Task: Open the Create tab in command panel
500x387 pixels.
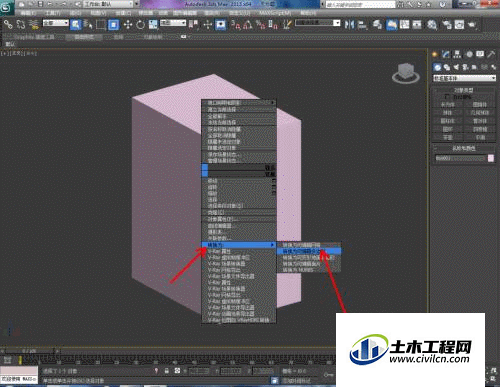Action: pyautogui.click(x=435, y=54)
